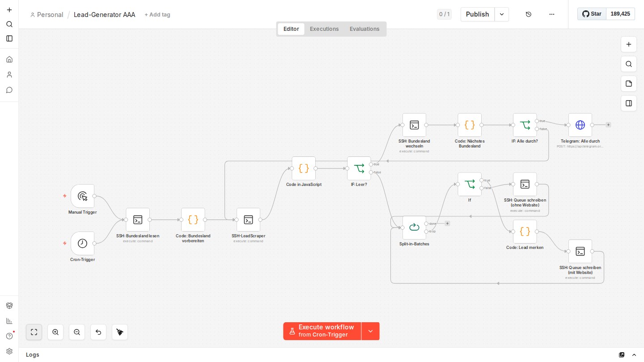This screenshot has height=362, width=644.
Task: Open the Personal project breadcrumb
Action: coord(47,15)
